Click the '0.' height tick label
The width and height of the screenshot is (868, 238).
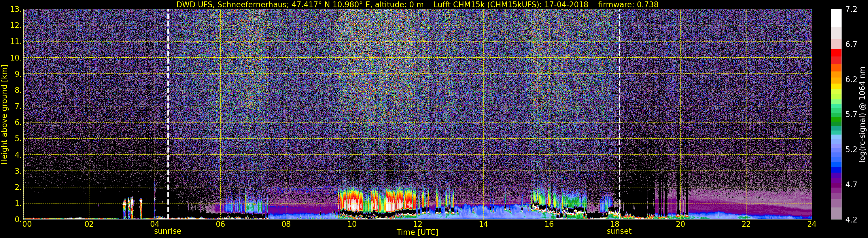click(18, 219)
